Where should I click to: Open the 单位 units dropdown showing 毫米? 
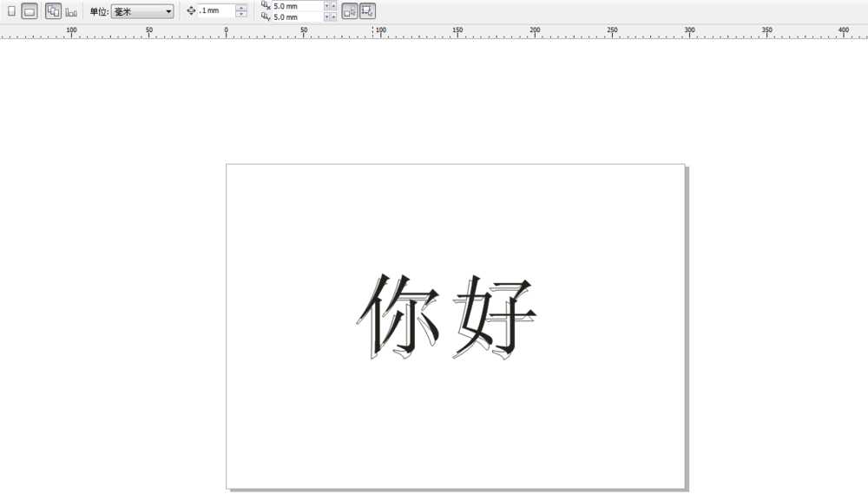pos(141,10)
